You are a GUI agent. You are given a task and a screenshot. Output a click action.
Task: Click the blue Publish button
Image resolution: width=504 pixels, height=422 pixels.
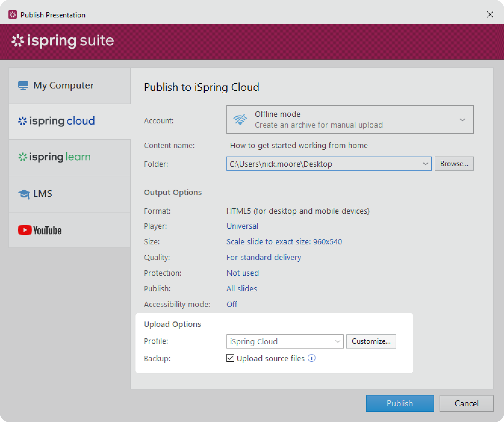[x=400, y=403]
